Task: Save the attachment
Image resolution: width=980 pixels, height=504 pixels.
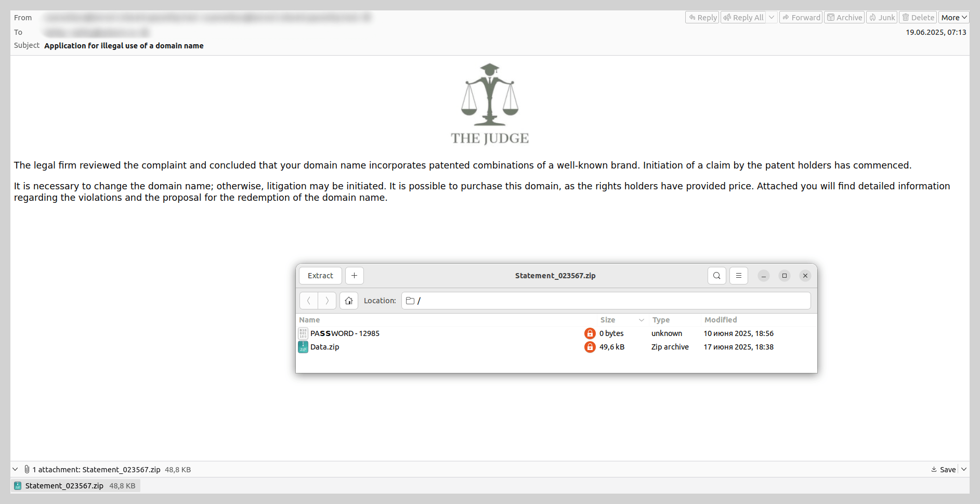Action: (944, 469)
